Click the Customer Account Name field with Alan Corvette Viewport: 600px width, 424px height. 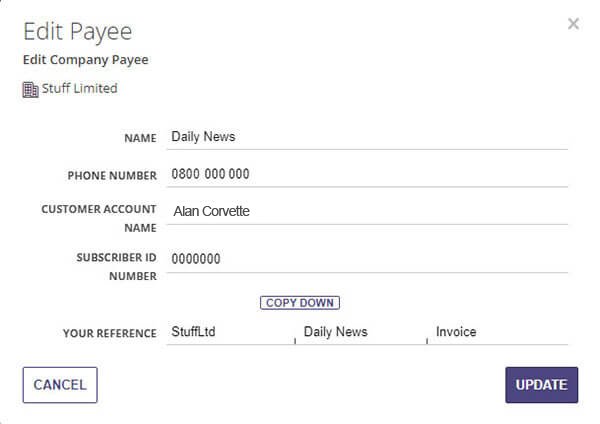(367, 211)
